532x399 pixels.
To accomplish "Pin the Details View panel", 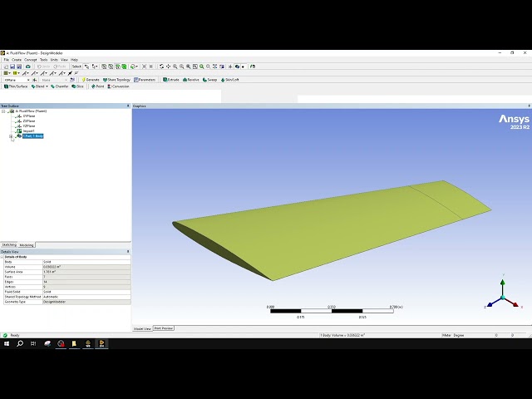I will 128,251.
